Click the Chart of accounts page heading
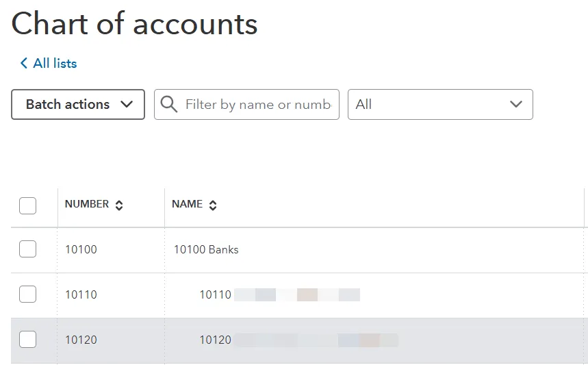The image size is (588, 365). (x=135, y=24)
